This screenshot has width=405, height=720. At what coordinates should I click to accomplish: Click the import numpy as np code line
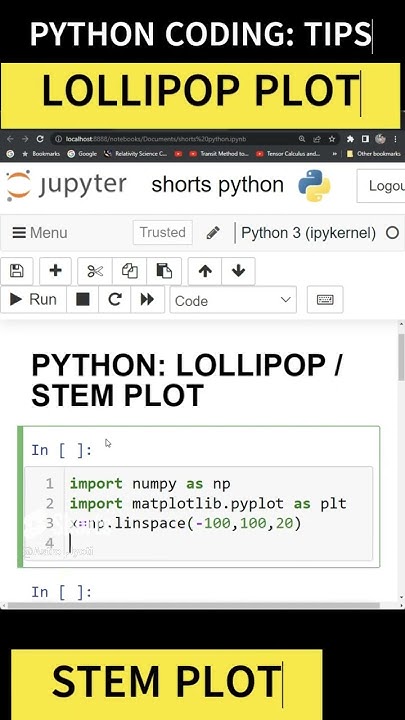pos(150,484)
